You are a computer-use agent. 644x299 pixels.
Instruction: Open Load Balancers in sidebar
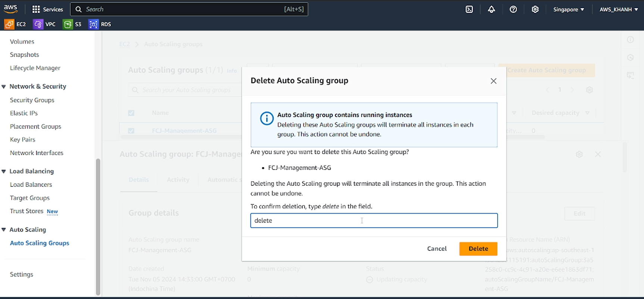coord(31,185)
